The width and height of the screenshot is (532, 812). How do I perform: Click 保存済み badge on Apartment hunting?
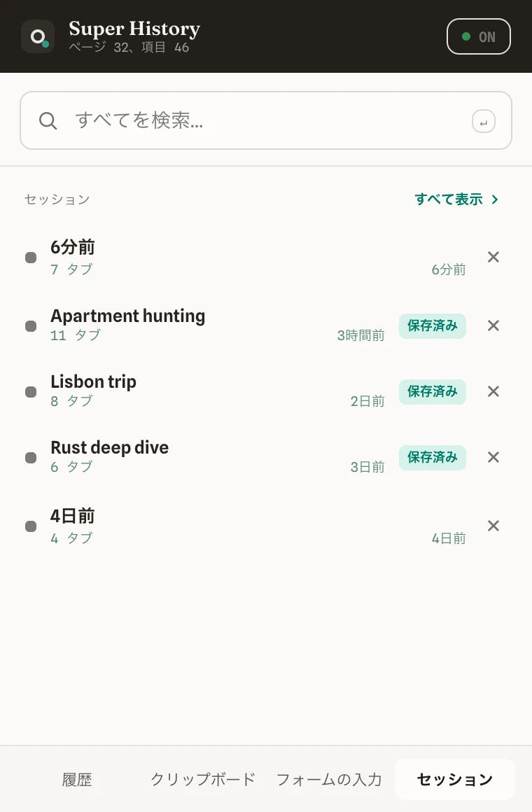tap(432, 325)
